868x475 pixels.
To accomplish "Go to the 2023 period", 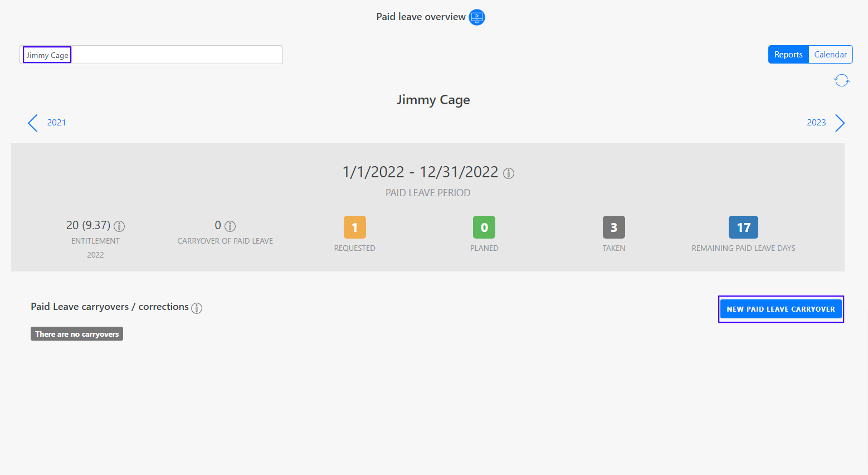I will click(x=816, y=123).
